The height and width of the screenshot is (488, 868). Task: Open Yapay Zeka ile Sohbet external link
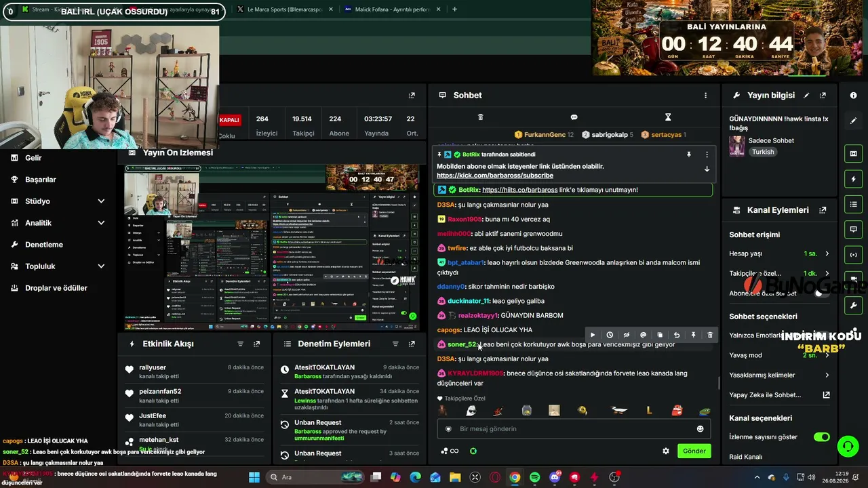826,394
